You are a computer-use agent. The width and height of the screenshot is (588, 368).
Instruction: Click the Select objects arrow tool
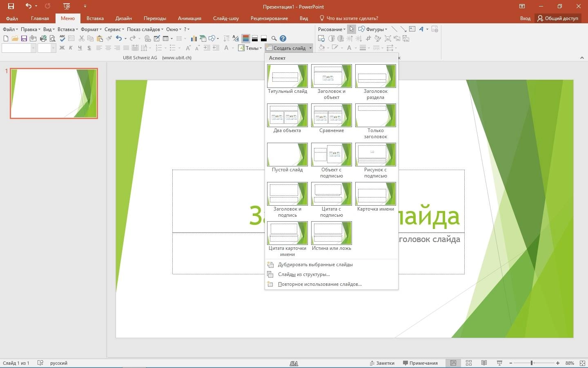pos(352,29)
